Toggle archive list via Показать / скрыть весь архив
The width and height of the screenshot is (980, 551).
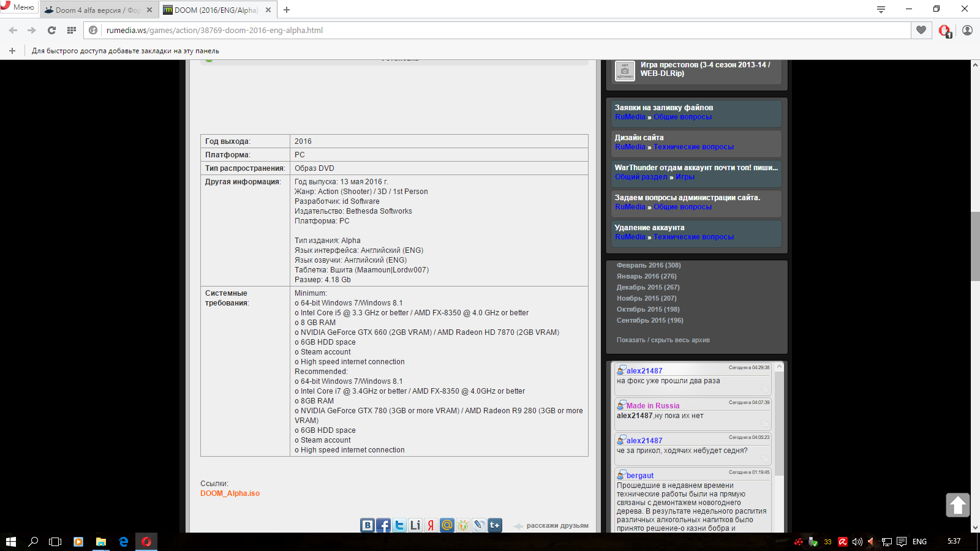pyautogui.click(x=663, y=340)
